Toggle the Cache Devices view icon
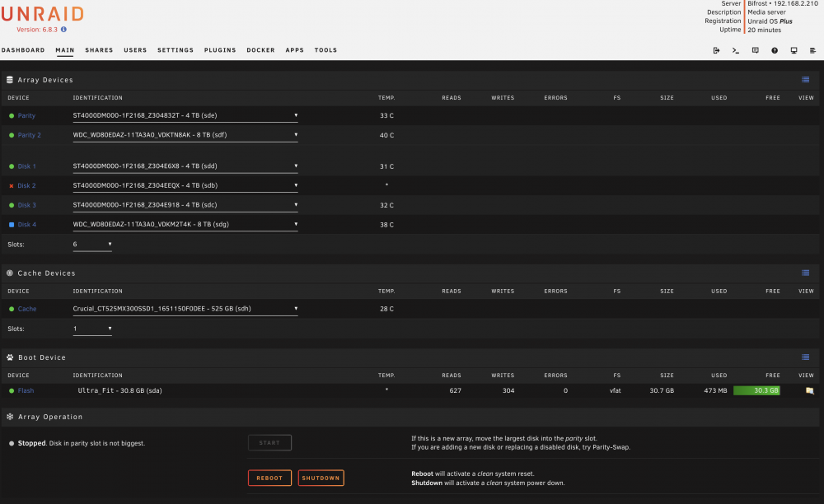Image resolution: width=824 pixels, height=504 pixels. [806, 273]
